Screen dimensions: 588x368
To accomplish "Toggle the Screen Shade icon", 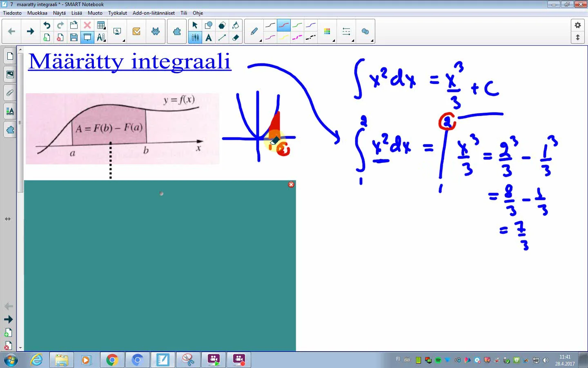I will click(87, 38).
